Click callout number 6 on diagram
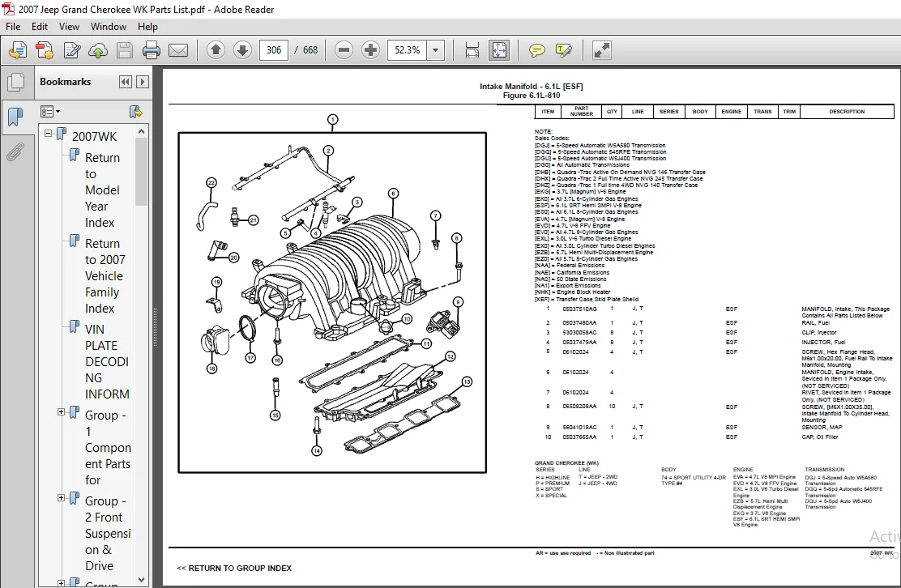The width and height of the screenshot is (901, 588). point(393,193)
